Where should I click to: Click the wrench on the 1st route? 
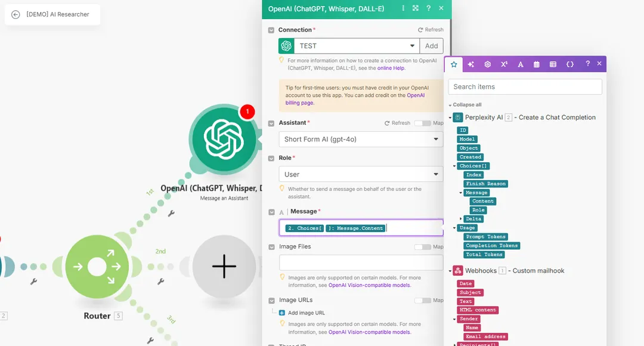point(171,214)
